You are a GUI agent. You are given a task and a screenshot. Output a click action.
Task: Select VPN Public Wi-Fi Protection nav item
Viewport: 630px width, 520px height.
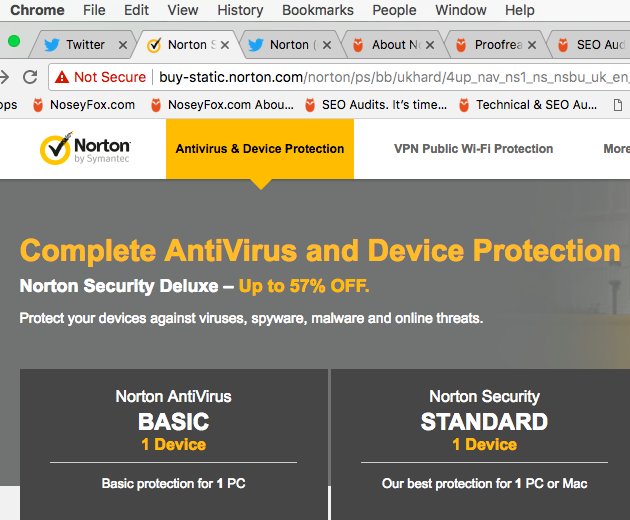pos(473,149)
